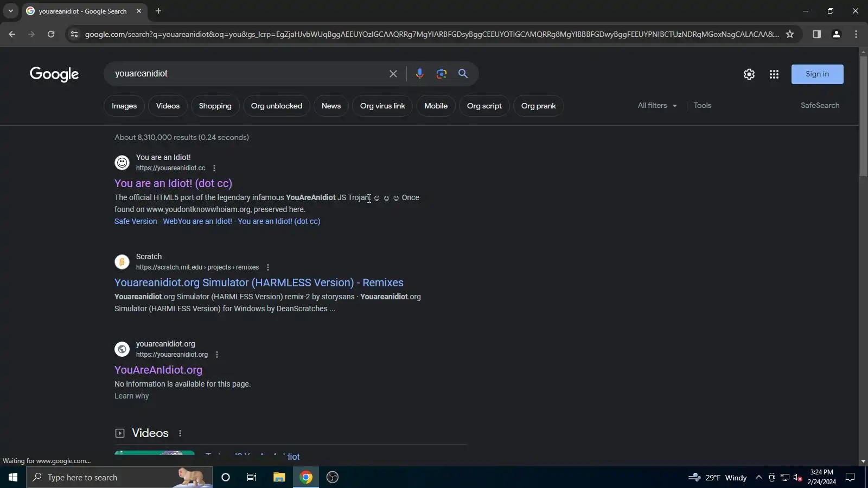Select the Mobile suggestion chip

pos(436,106)
